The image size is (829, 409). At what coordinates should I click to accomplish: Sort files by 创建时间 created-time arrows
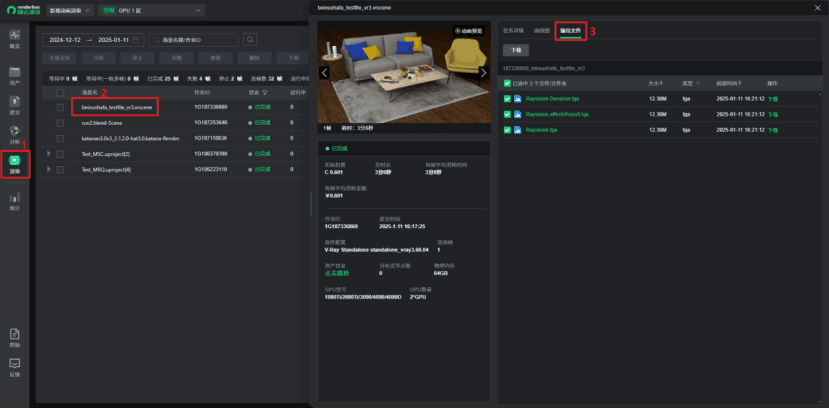coord(739,83)
